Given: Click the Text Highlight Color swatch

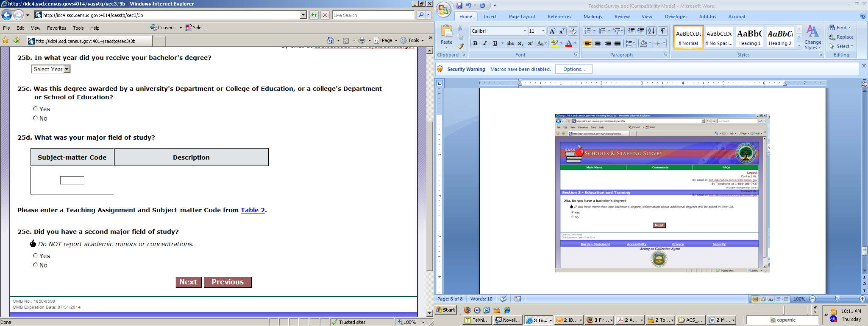Looking at the screenshot, I should point(554,43).
